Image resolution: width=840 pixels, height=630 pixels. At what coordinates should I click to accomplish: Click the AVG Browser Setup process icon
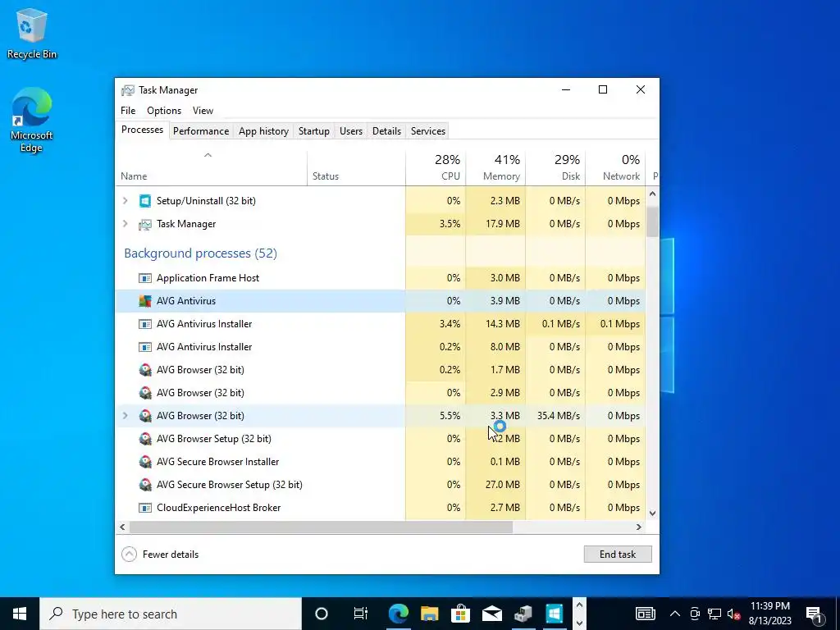pos(145,440)
